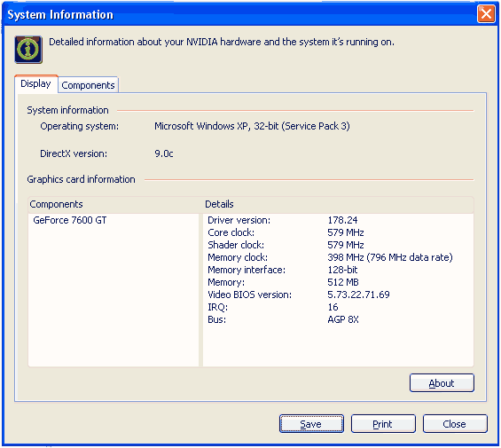The width and height of the screenshot is (501, 448).
Task: Click the About button
Action: click(442, 382)
